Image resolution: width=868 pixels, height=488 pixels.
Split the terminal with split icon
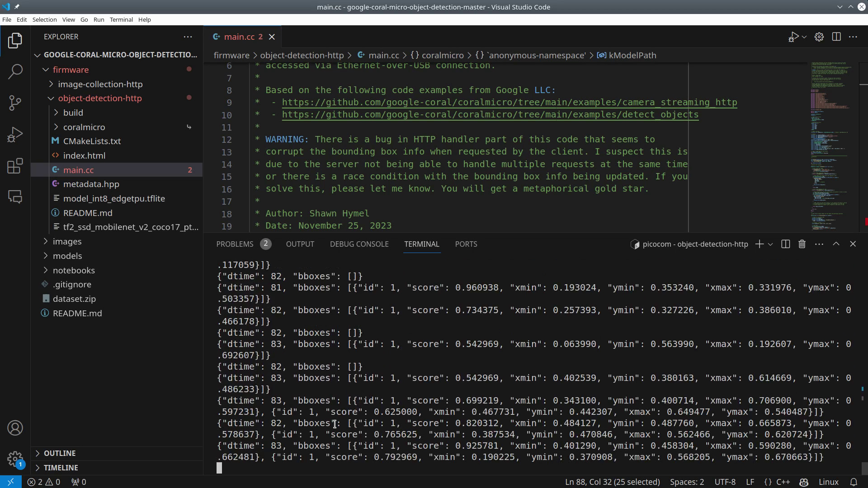[x=786, y=244]
